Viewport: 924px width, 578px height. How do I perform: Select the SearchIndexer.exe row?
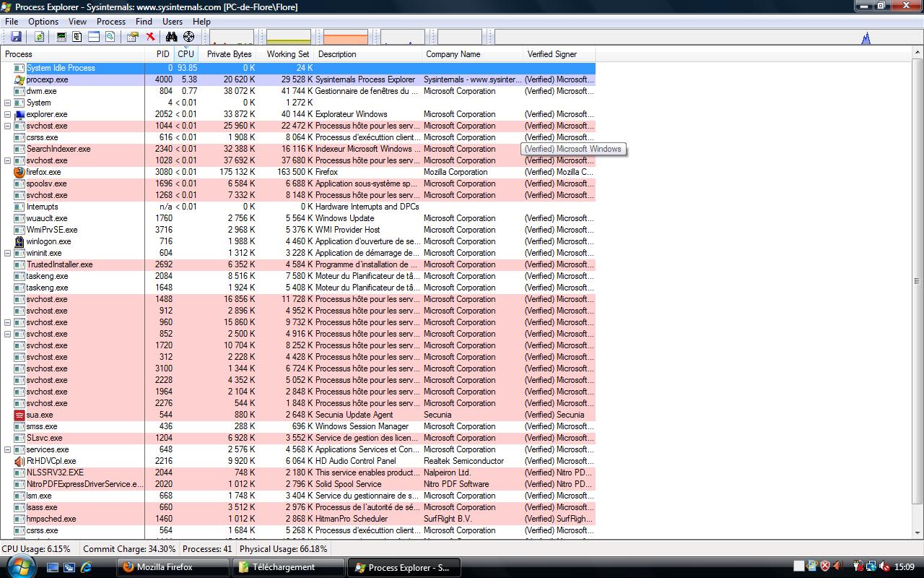[x=297, y=149]
